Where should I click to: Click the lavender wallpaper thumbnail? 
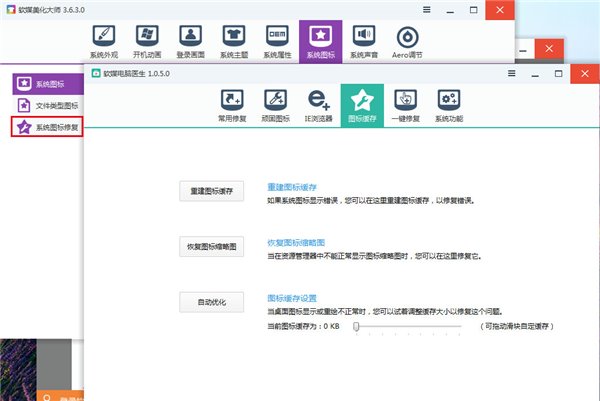18,370
